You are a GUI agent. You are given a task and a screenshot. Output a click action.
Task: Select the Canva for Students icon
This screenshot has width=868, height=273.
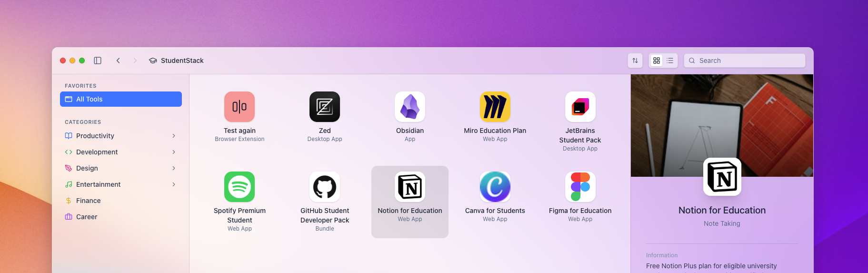click(495, 187)
